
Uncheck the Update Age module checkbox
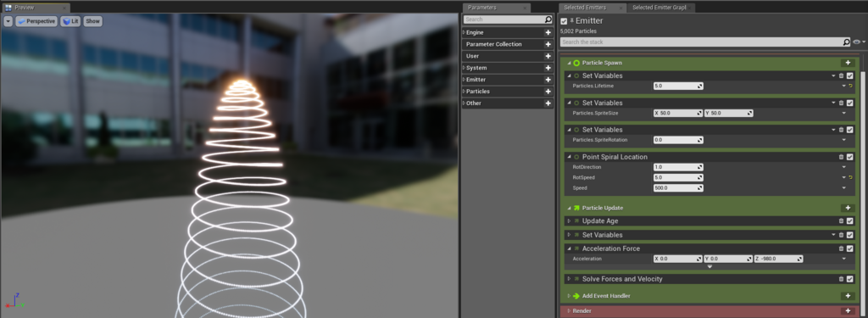[849, 221]
